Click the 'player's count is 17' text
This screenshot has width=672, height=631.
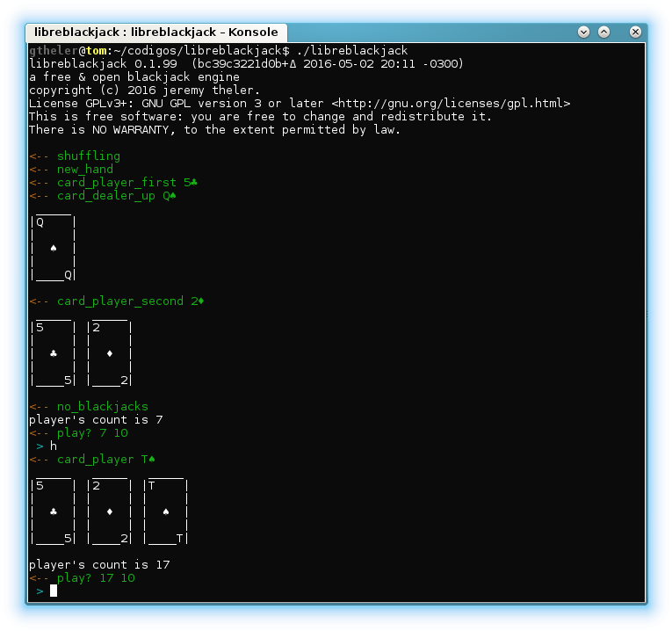(99, 565)
